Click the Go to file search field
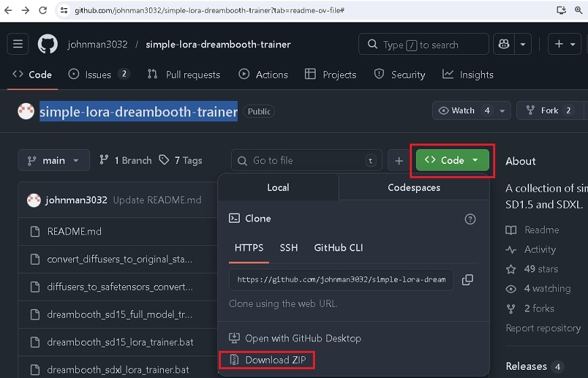This screenshot has height=378, width=588. point(305,161)
